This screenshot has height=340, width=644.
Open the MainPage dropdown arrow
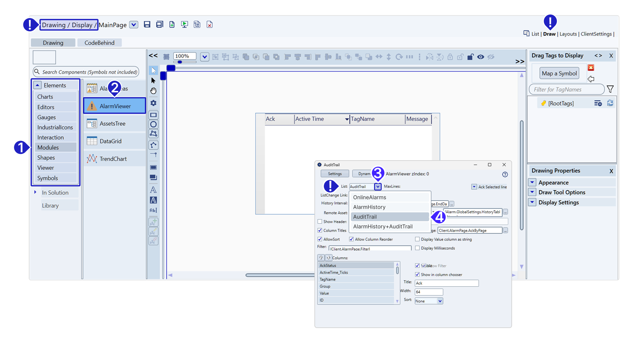point(134,25)
